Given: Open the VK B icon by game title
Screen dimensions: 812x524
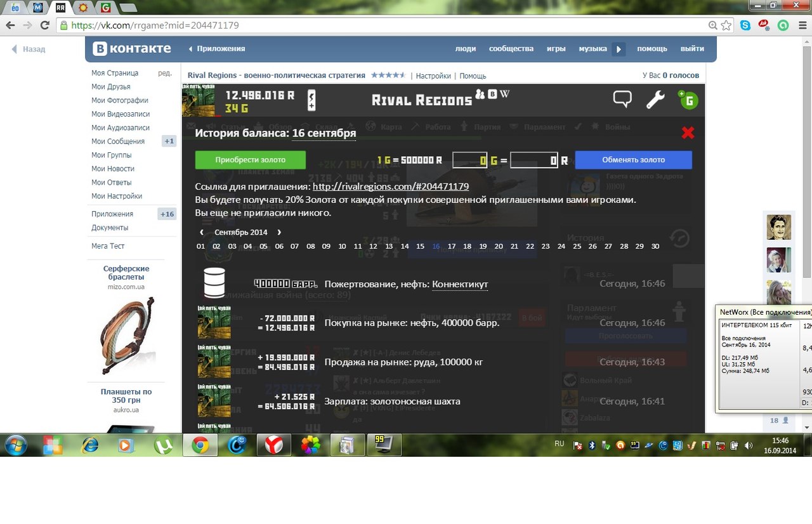Looking at the screenshot, I should tap(492, 94).
